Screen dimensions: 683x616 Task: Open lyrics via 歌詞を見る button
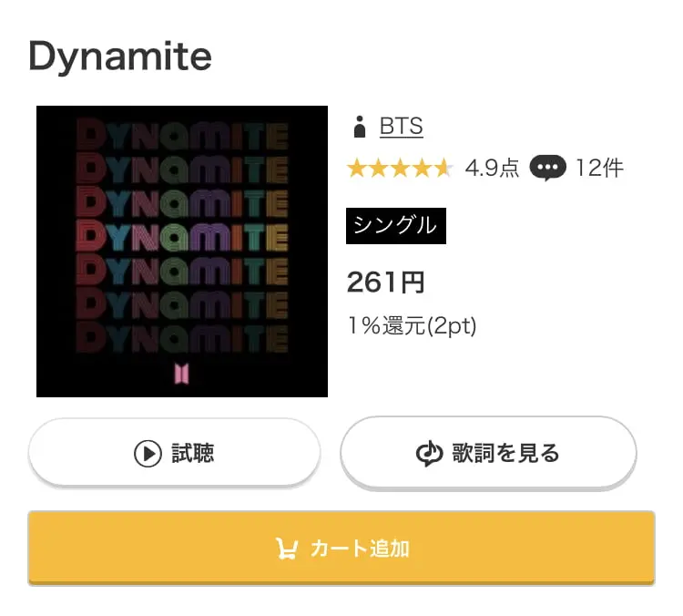(x=488, y=453)
